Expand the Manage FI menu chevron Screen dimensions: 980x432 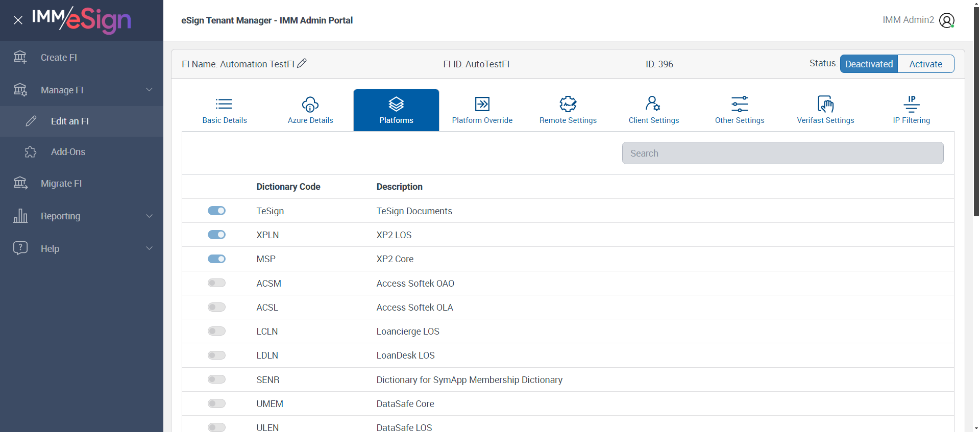point(149,90)
